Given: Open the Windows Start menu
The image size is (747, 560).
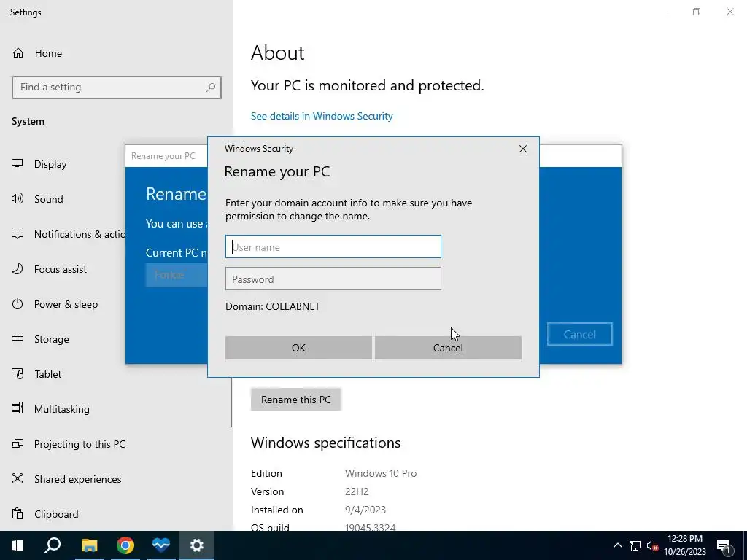Looking at the screenshot, I should (18, 545).
